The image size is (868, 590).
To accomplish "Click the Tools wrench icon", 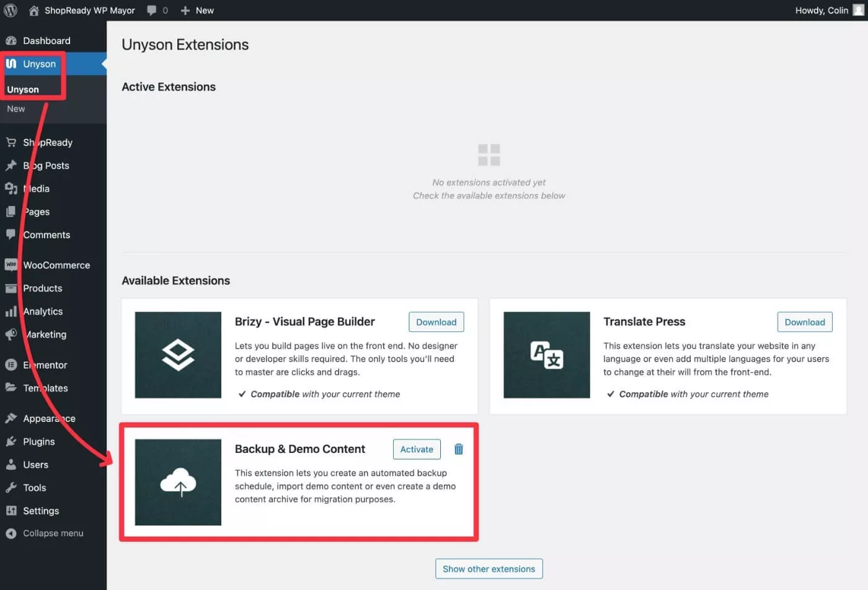I will (x=11, y=488).
